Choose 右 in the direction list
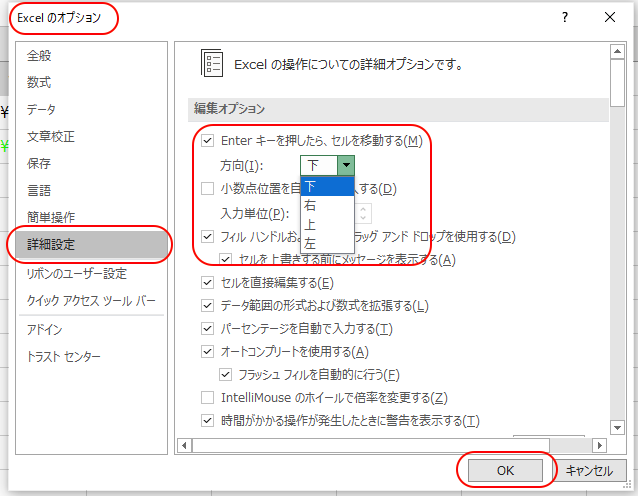Image resolution: width=638 pixels, height=496 pixels. point(327,205)
